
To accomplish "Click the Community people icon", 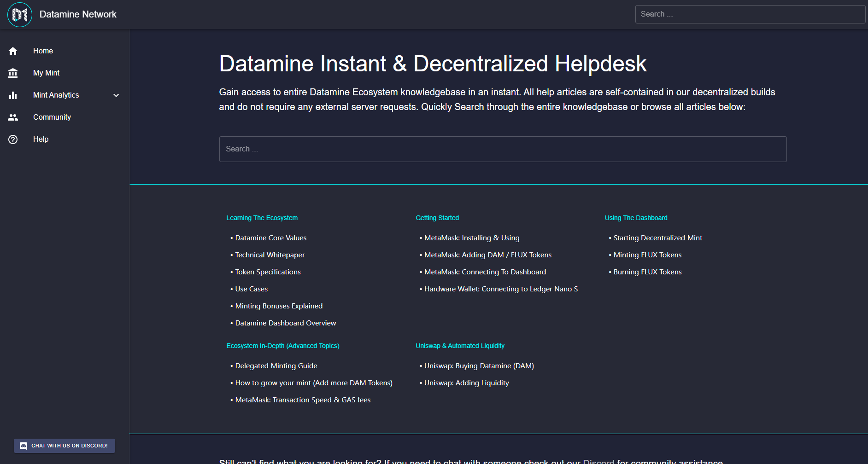I will click(x=13, y=117).
